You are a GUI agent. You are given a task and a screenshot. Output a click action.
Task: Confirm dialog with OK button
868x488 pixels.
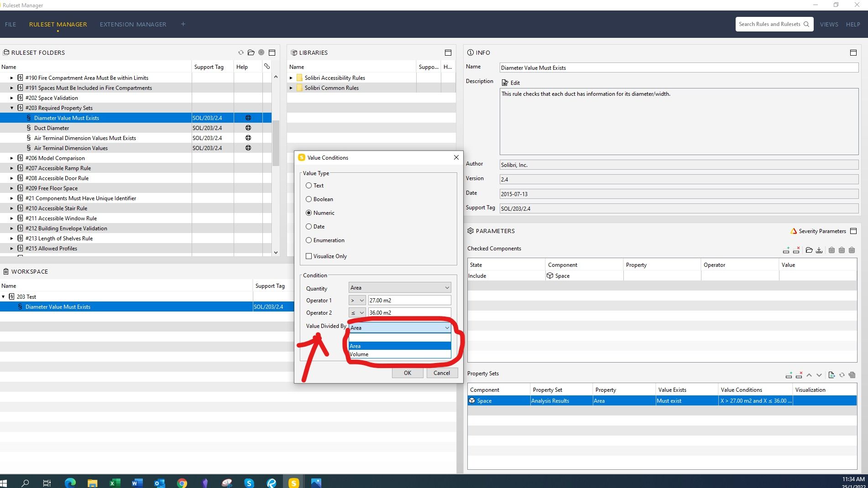click(x=407, y=373)
